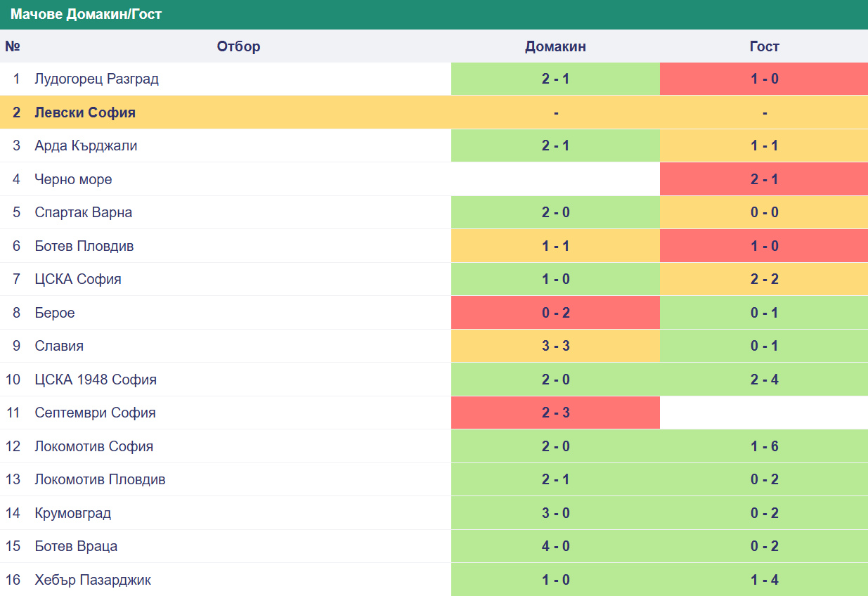Sort by the Домакин column header
The width and height of the screenshot is (868, 596).
pos(555,46)
